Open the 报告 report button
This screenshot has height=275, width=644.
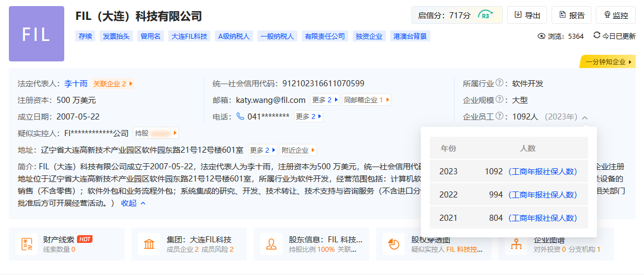click(x=571, y=15)
